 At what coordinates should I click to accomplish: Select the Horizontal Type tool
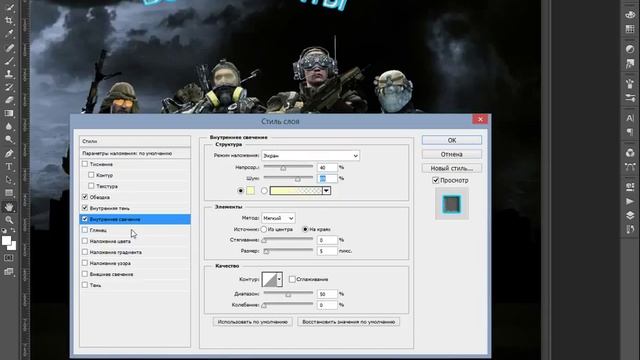point(9,167)
